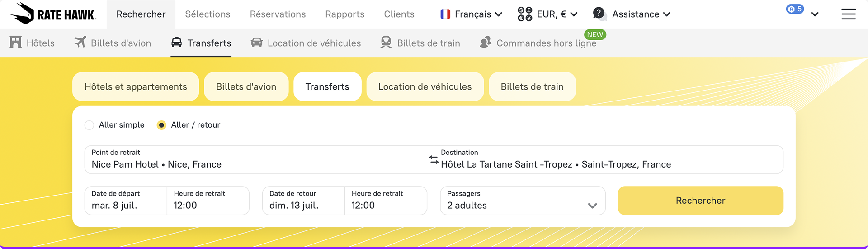
Task: Click the Assistance question mark icon
Action: pos(599,14)
